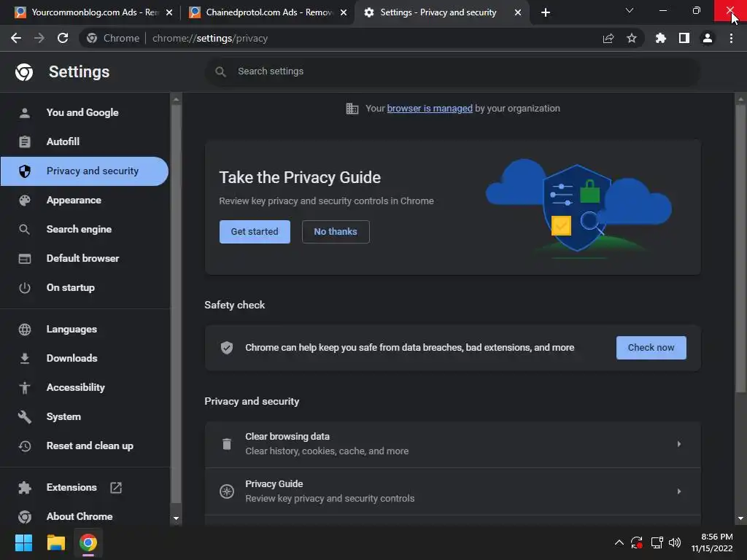
Task: Click the main page scrollbar down arrow
Action: (x=740, y=518)
